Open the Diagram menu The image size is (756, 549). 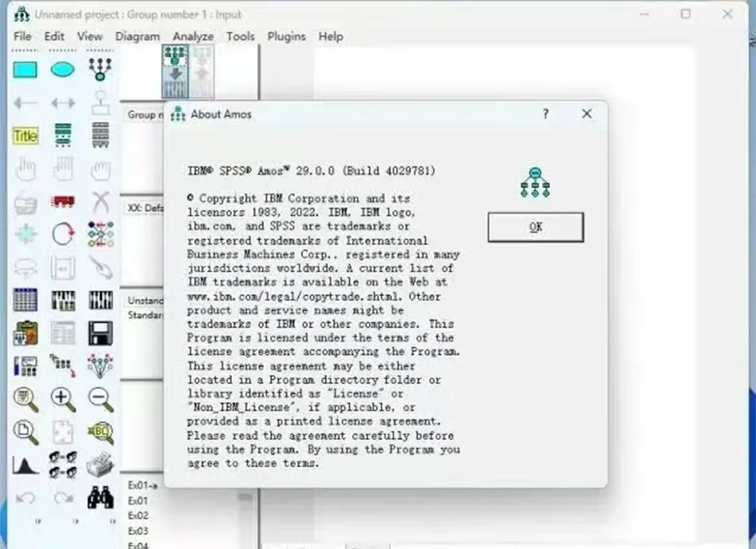pos(138,36)
